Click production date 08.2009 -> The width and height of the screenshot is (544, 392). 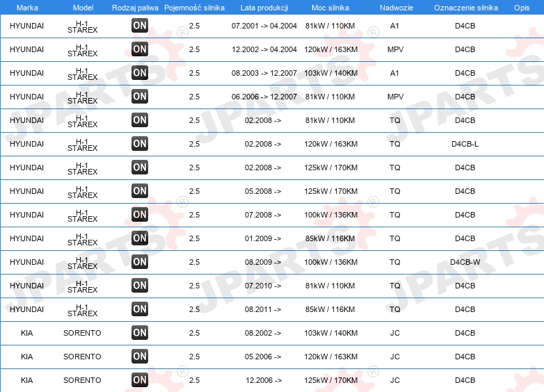[263, 262]
